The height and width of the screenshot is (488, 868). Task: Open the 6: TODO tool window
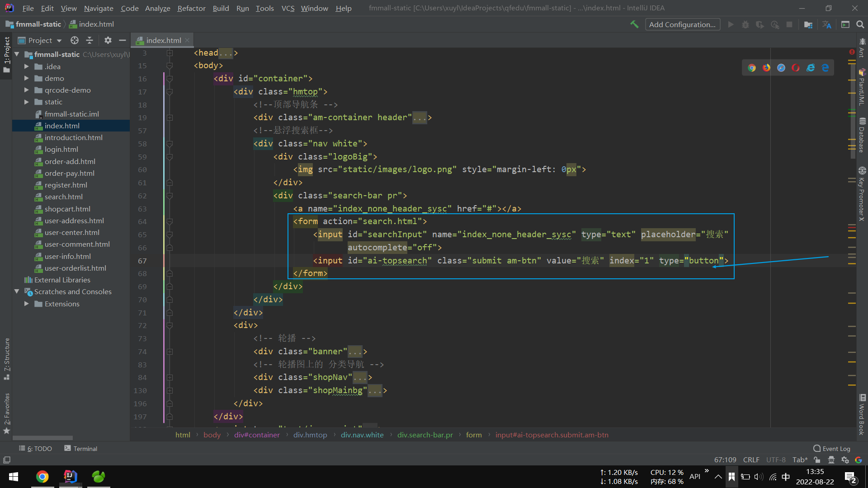[36, 448]
